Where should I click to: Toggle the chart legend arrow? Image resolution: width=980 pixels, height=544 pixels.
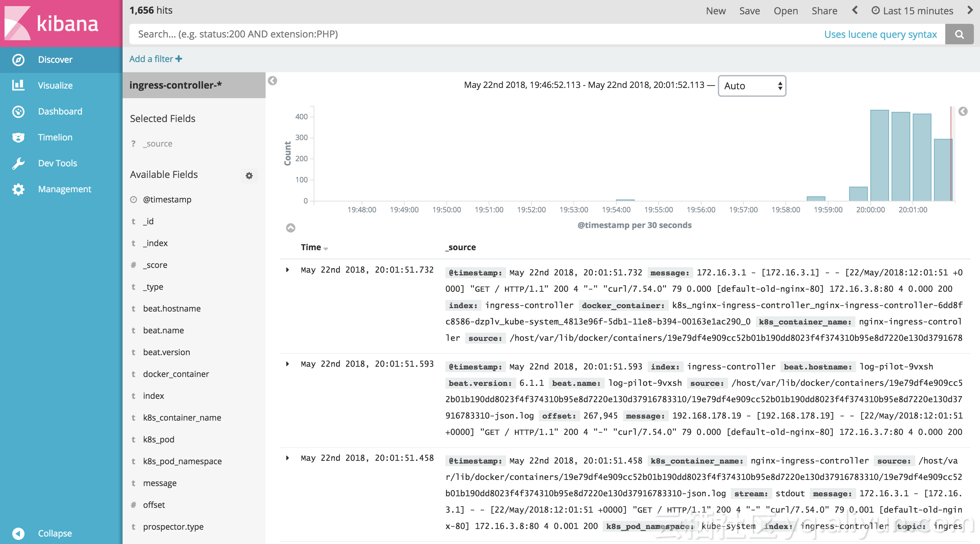click(x=963, y=111)
